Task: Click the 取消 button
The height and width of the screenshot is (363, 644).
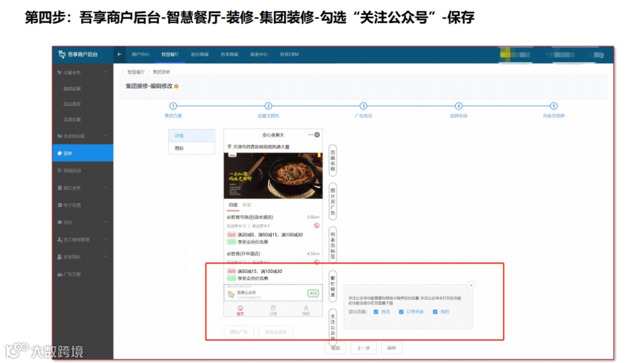Action: [x=336, y=348]
